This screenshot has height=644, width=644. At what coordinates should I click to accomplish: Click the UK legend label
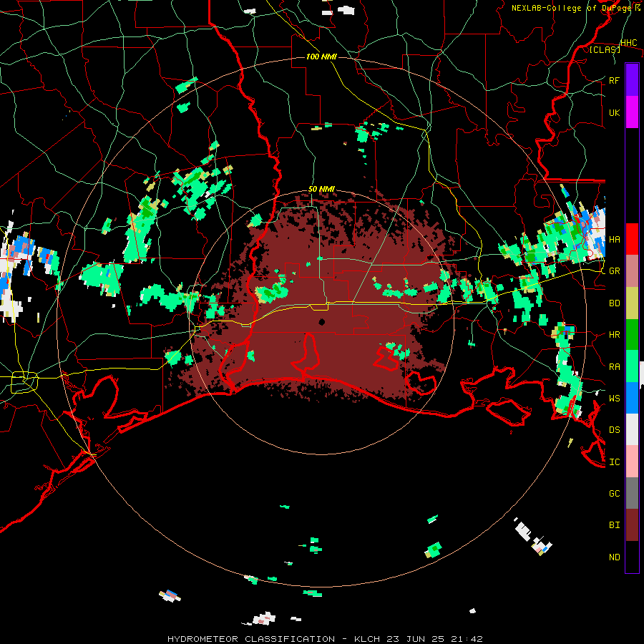(x=614, y=112)
